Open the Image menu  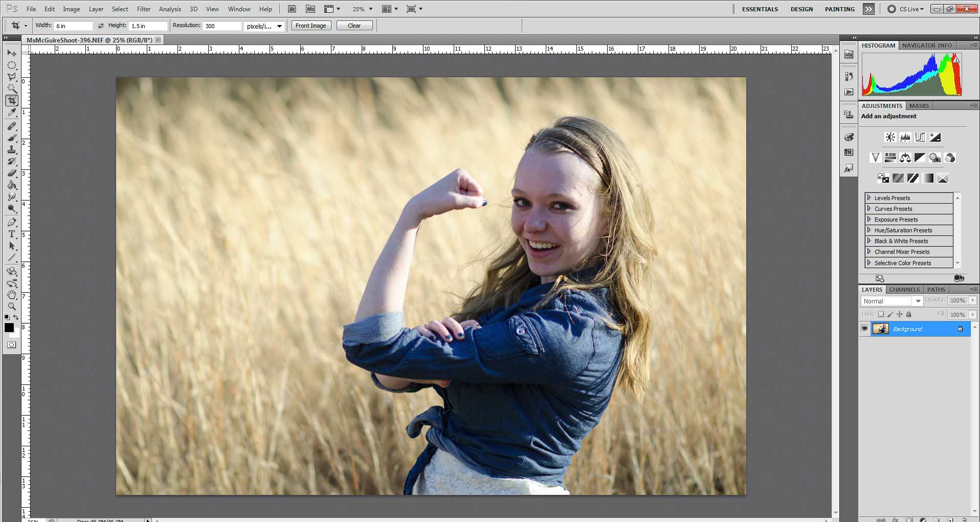pyautogui.click(x=71, y=9)
